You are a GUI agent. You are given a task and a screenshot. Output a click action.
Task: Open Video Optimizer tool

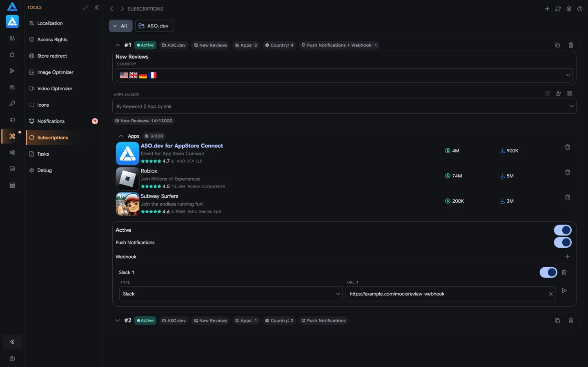tap(63, 89)
